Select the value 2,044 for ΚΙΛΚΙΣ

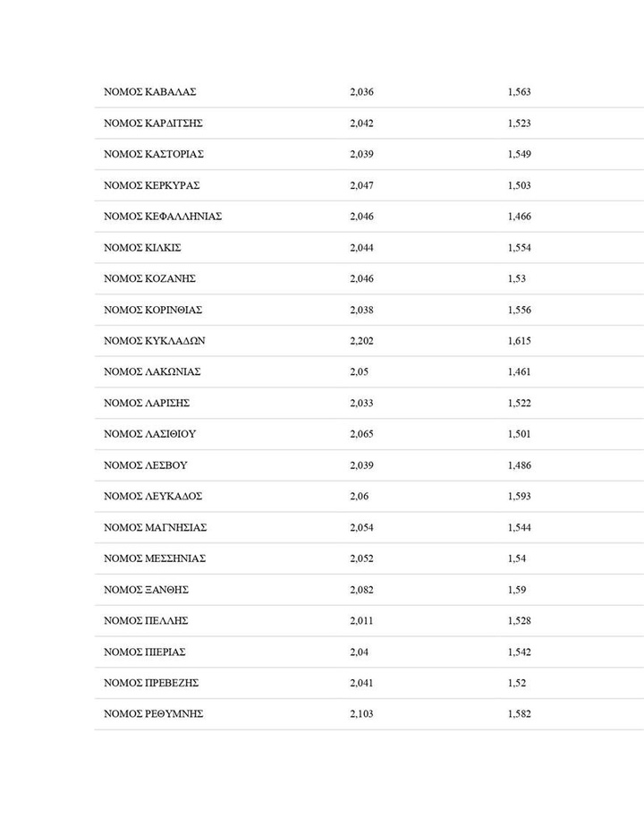click(361, 248)
